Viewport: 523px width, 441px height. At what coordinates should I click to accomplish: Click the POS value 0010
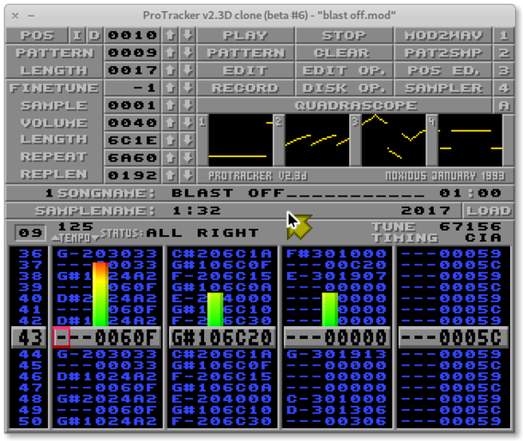132,35
